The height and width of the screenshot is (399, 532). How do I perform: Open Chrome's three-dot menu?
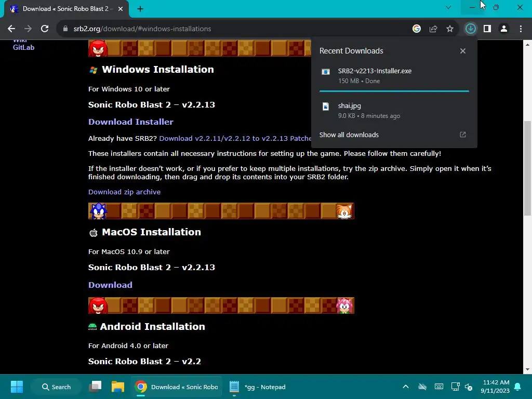pos(521,29)
